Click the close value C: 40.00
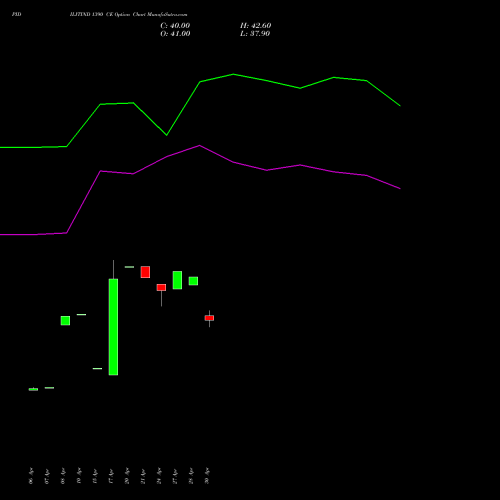 [x=175, y=26]
